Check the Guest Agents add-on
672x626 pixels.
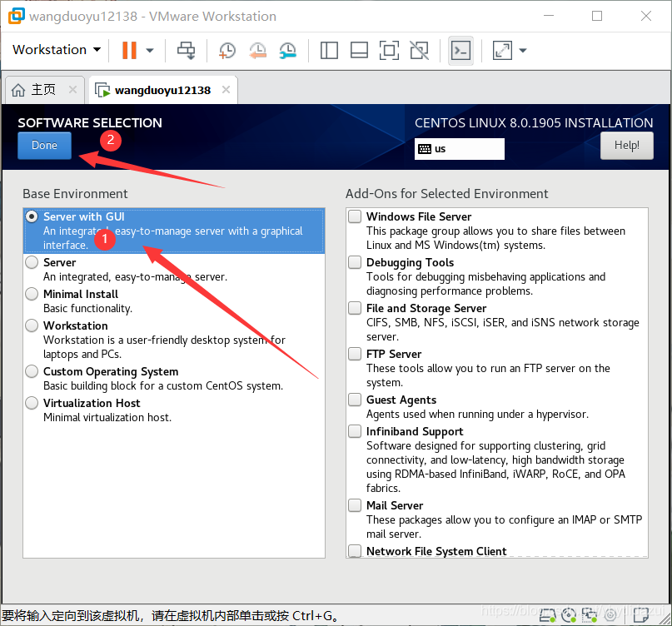coord(355,400)
